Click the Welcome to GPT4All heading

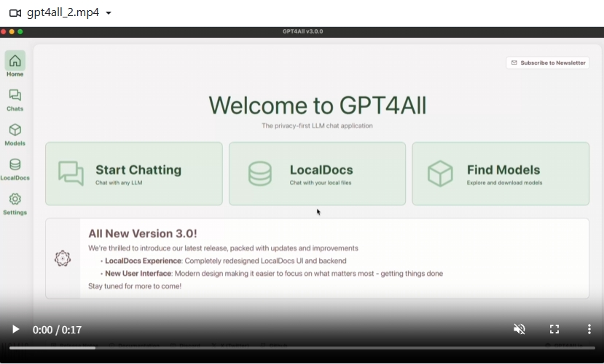tap(318, 106)
